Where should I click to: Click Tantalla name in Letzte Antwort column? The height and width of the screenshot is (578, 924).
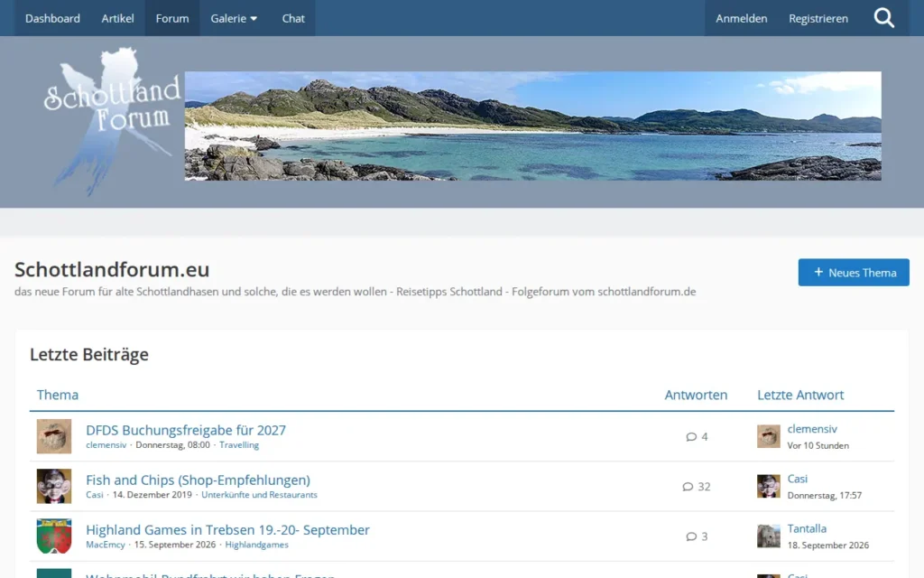click(x=807, y=528)
